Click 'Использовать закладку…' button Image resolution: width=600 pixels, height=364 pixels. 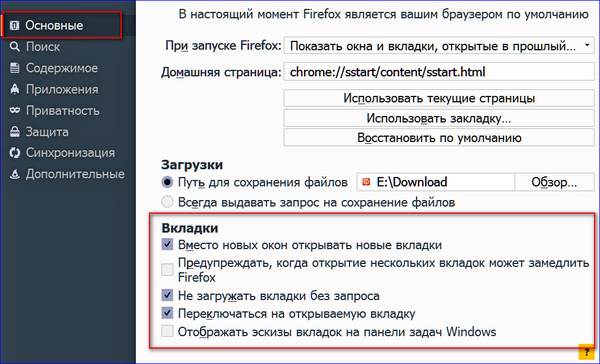pos(439,118)
